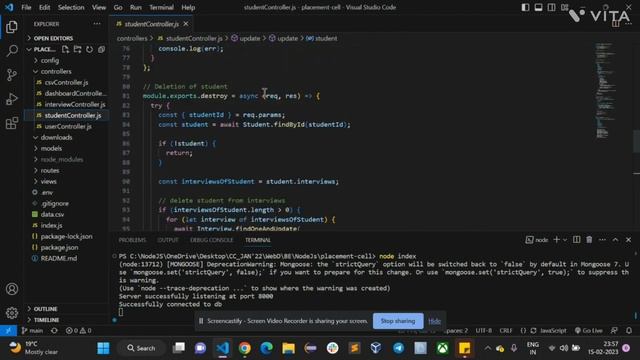Screen dimensions: 640x360
Task: Open userController.js file
Action: click(68, 127)
